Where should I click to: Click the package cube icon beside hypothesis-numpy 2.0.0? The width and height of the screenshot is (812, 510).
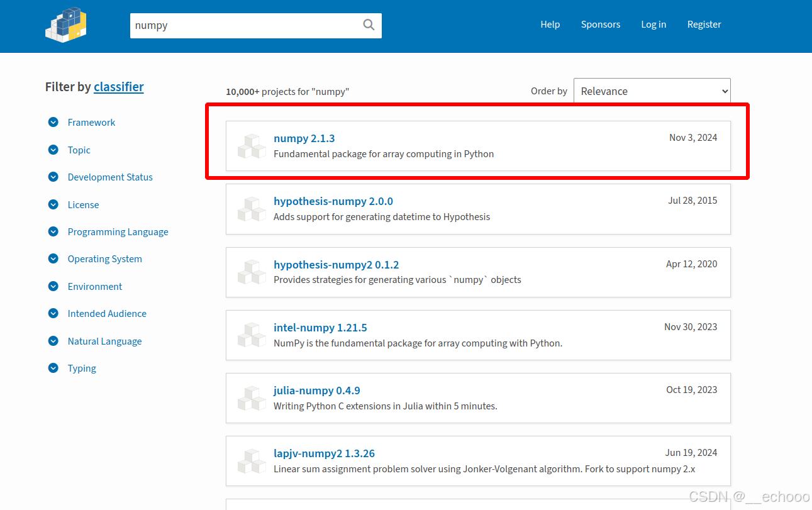252,209
